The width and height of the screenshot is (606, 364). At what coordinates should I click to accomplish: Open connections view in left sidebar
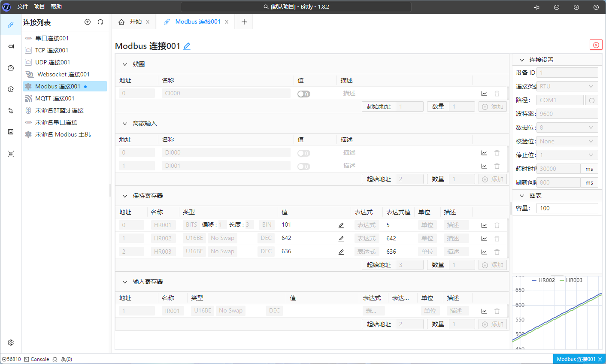11,25
